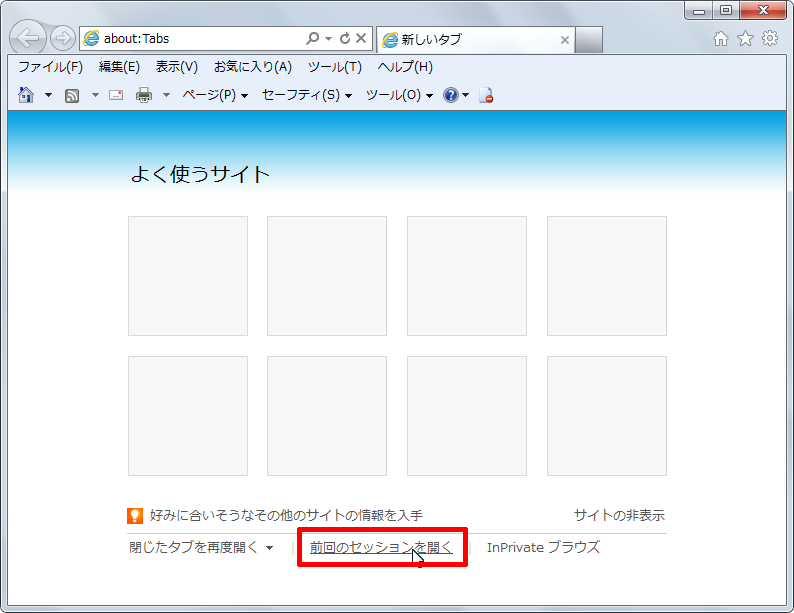794x613 pixels.
Task: Open ツール(T) menu in menu bar
Action: point(335,67)
